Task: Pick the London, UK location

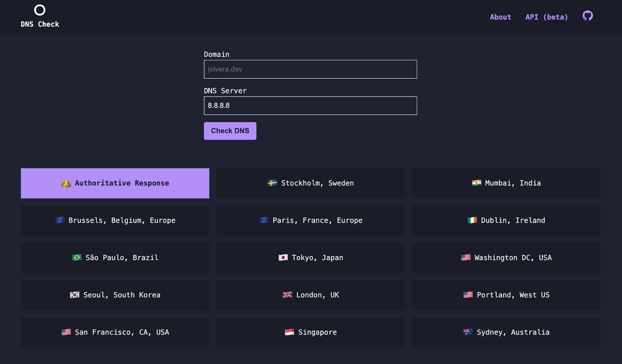Action: [311, 295]
